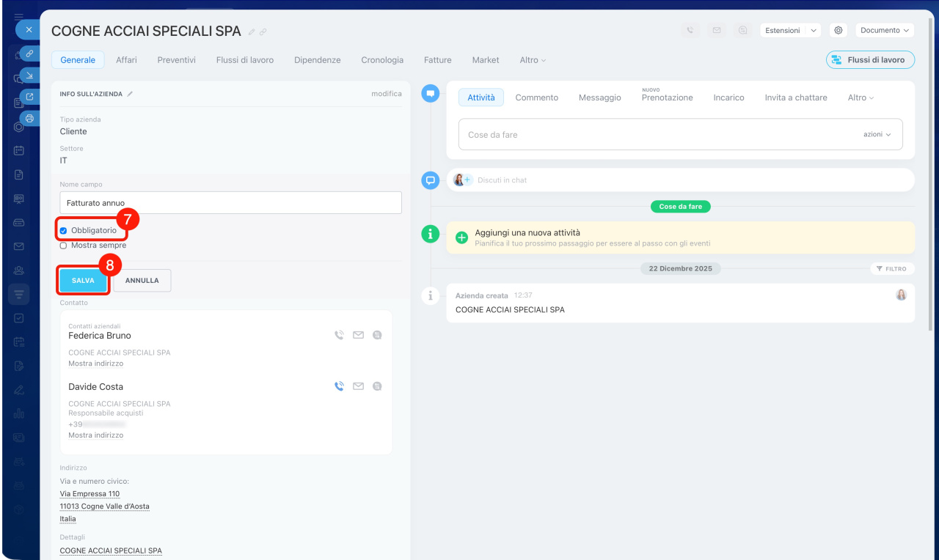Click the email icon for Davide Costa
Screen dimensions: 939x560
tap(358, 386)
